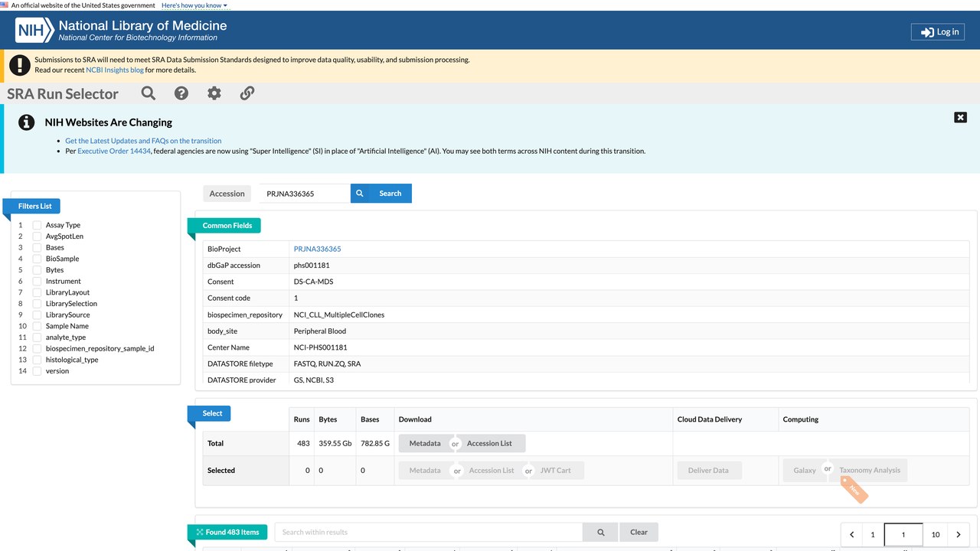
Task: Open Get the Latest Updates and FAQs link
Action: (x=143, y=141)
